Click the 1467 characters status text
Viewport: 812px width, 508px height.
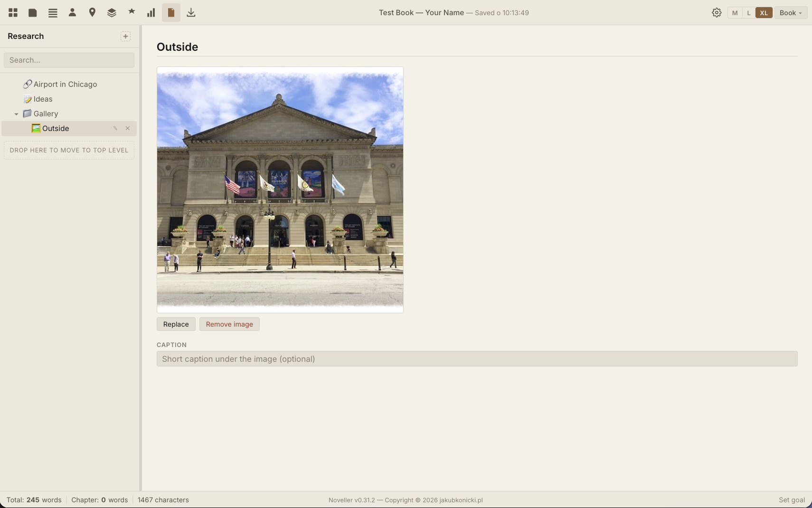(163, 500)
